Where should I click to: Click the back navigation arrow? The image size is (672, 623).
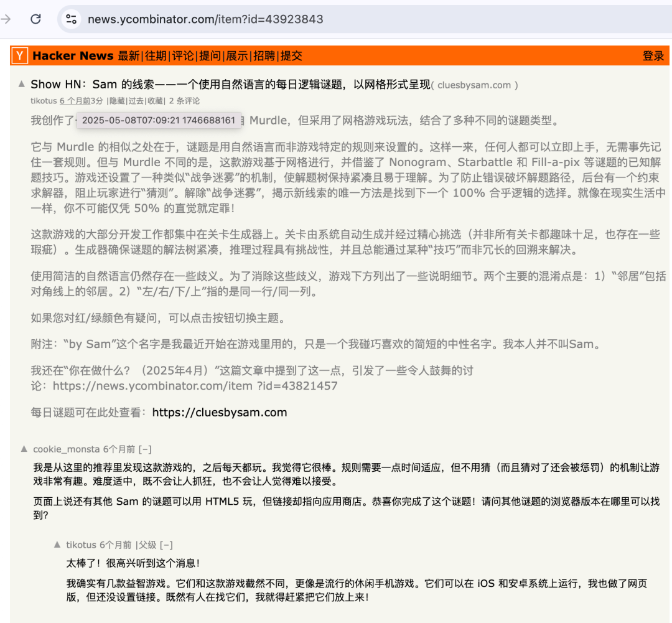click(6, 19)
